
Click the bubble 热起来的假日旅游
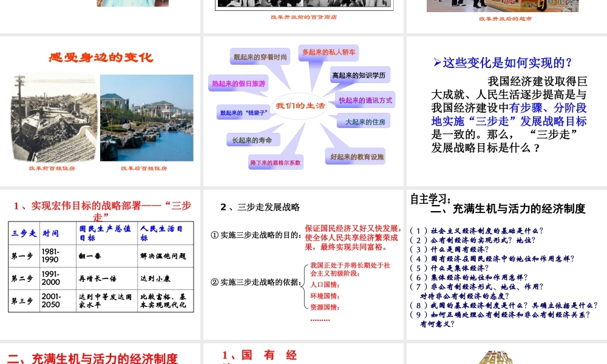(239, 83)
